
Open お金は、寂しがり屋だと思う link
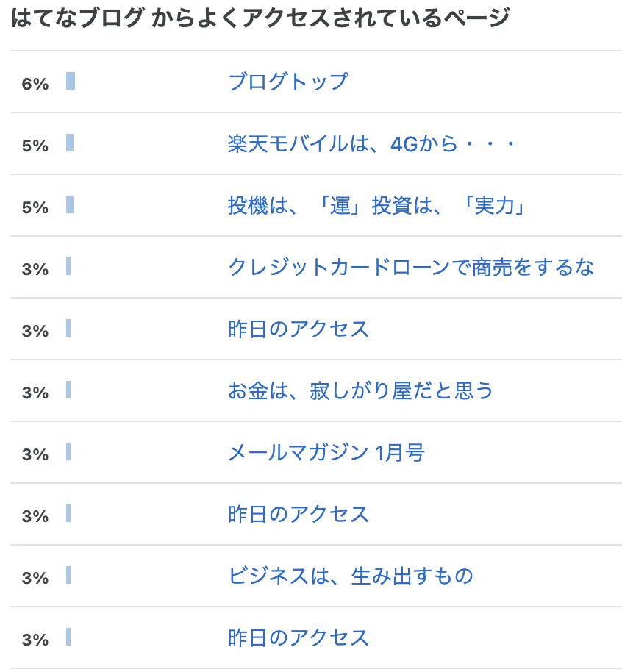pyautogui.click(x=360, y=390)
